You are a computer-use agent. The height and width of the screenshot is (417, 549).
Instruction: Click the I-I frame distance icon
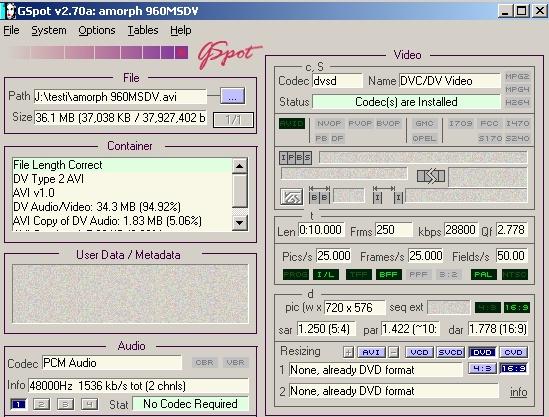tap(388, 195)
